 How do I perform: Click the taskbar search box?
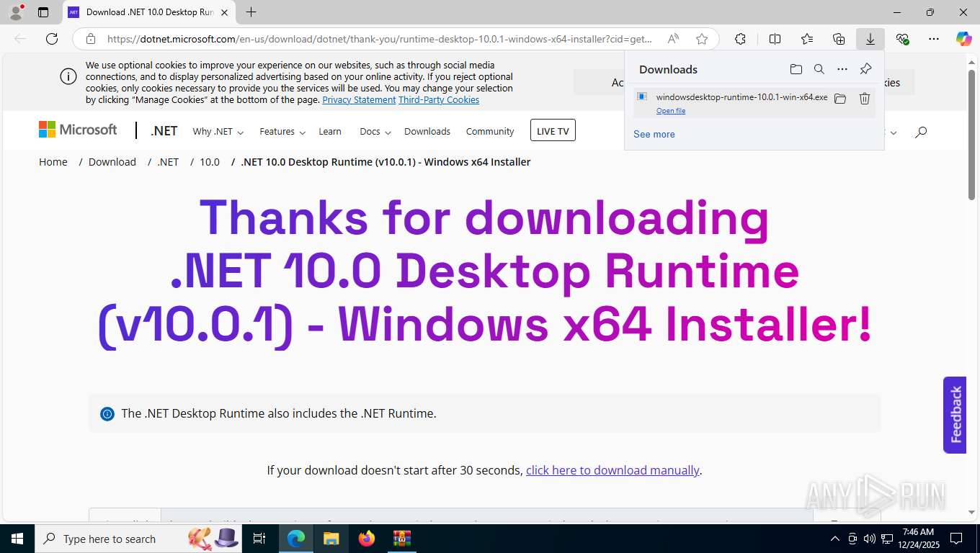tap(140, 539)
